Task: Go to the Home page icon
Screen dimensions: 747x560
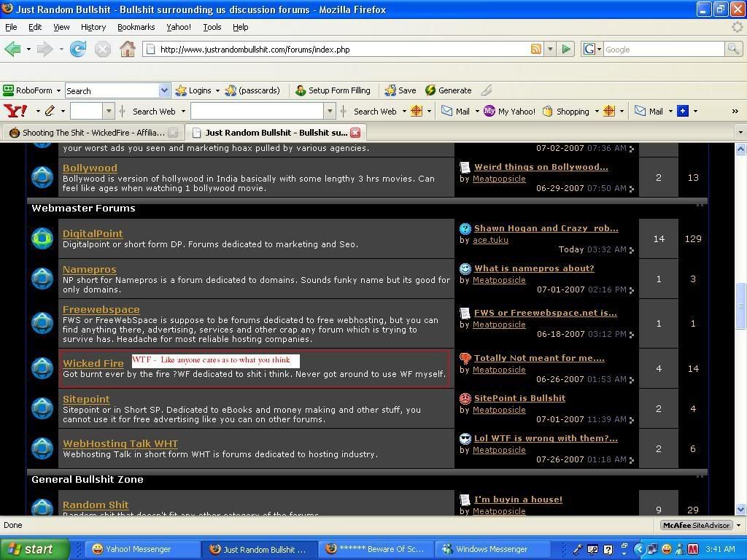Action: tap(127, 49)
